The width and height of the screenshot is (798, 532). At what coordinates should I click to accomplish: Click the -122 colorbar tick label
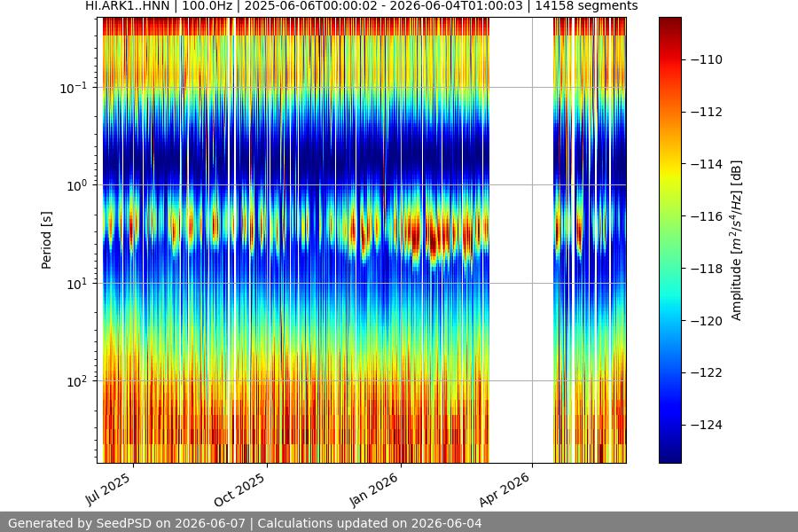(x=707, y=372)
